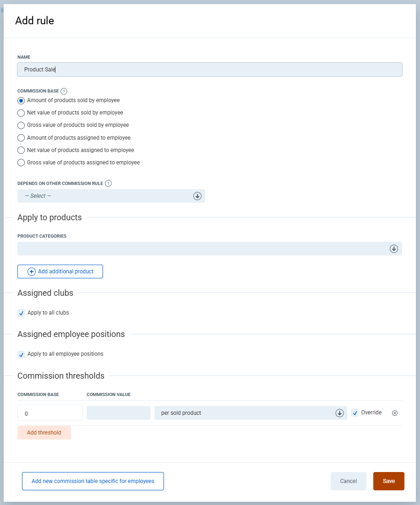This screenshot has width=420, height=505.
Task: Click the Commission Value input field
Action: click(x=118, y=413)
